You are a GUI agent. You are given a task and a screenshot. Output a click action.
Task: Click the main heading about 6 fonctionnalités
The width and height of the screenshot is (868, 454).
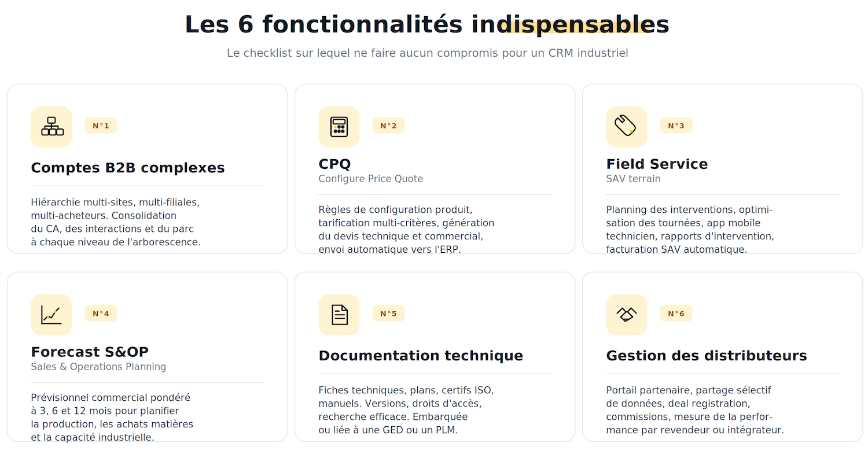pyautogui.click(x=427, y=25)
